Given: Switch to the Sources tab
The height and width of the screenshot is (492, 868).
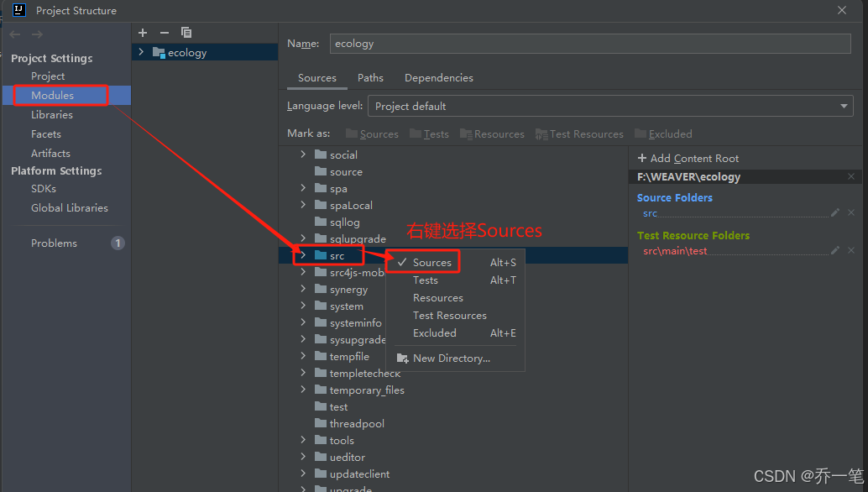Looking at the screenshot, I should click(316, 78).
